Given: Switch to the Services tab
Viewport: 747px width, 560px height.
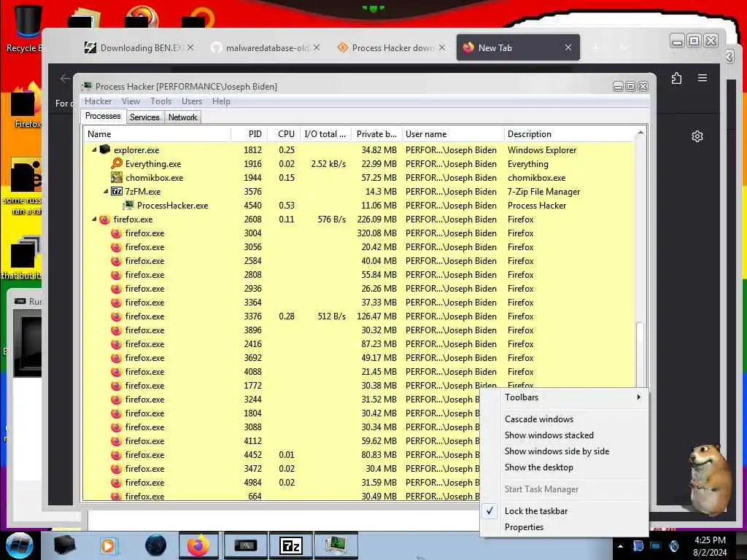Looking at the screenshot, I should 144,117.
